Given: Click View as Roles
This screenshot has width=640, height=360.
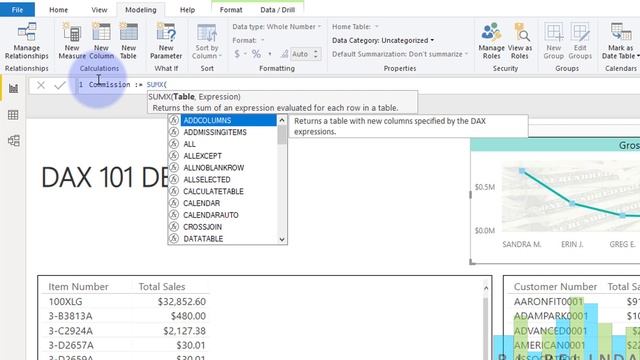Looking at the screenshot, I should click(520, 41).
